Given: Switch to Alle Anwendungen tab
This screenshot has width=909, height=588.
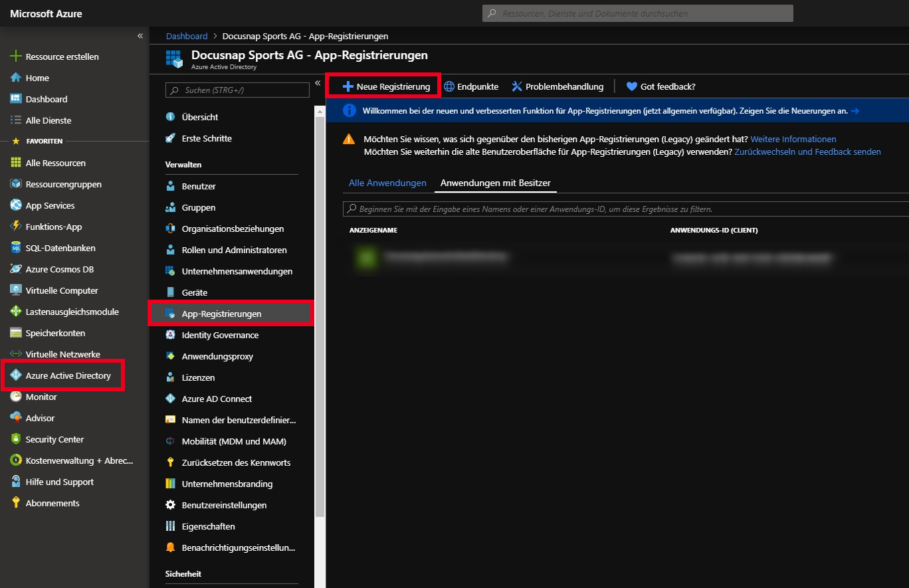Looking at the screenshot, I should (x=387, y=183).
